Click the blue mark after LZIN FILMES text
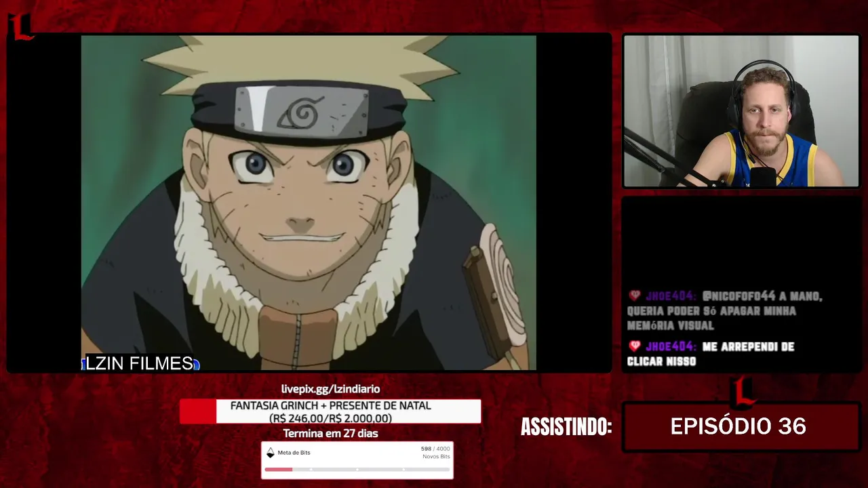The height and width of the screenshot is (488, 868). pos(196,365)
